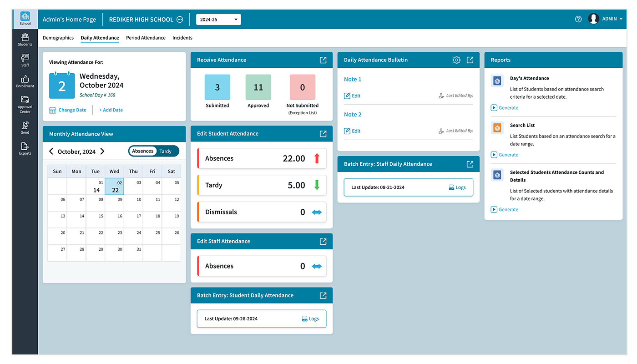Click the Send icon in the sidebar
The height and width of the screenshot is (364, 637).
(25, 127)
